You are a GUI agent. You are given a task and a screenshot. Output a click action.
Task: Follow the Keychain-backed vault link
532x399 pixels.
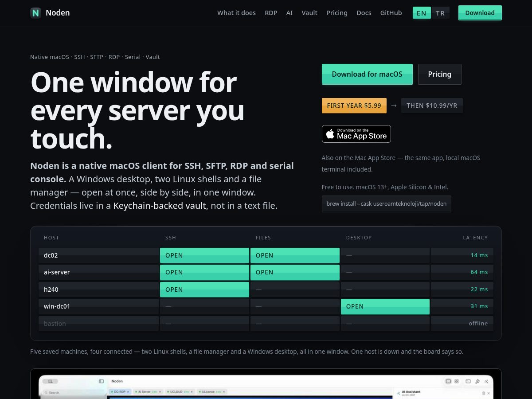(160, 206)
